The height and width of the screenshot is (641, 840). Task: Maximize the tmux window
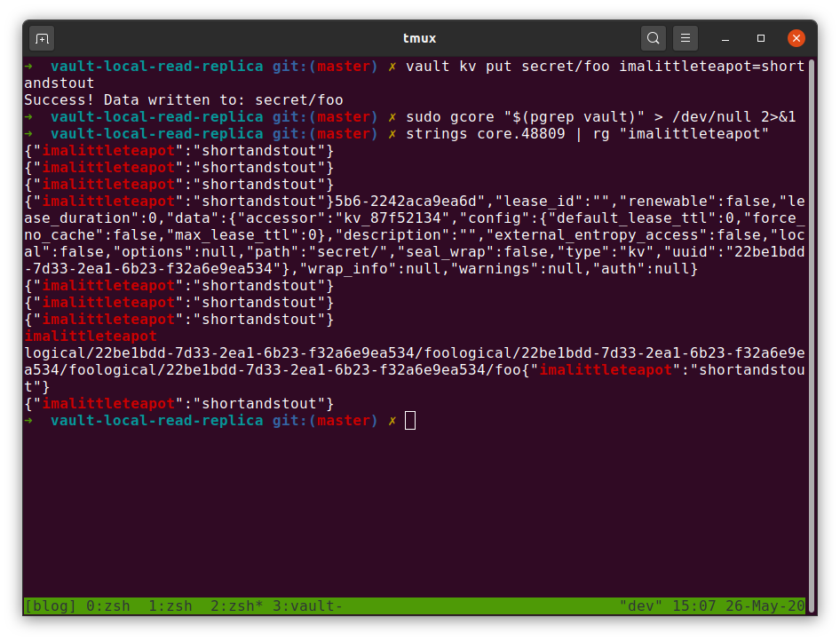tap(761, 38)
